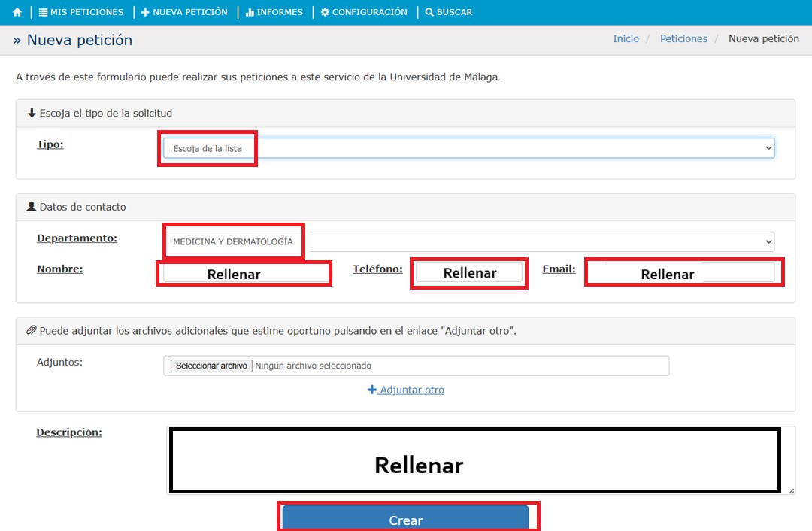Open Nueva Petición from top navbar
The height and width of the screenshot is (531, 812).
click(x=184, y=12)
